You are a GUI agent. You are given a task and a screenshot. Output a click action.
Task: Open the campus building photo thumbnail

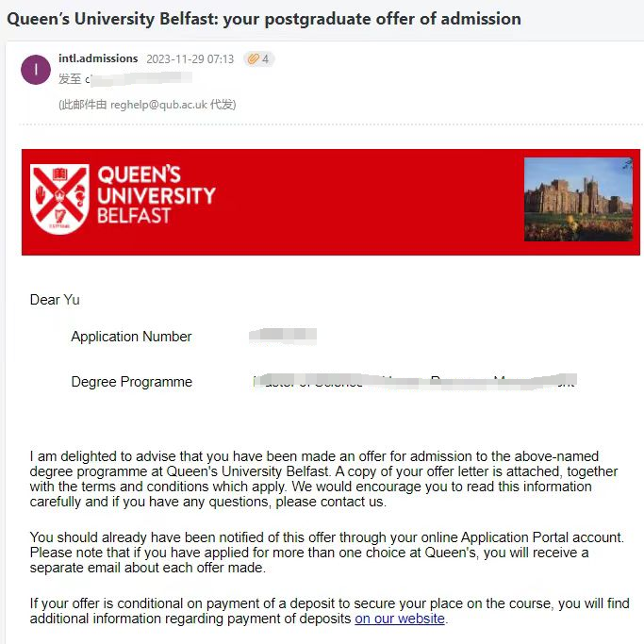(x=577, y=199)
